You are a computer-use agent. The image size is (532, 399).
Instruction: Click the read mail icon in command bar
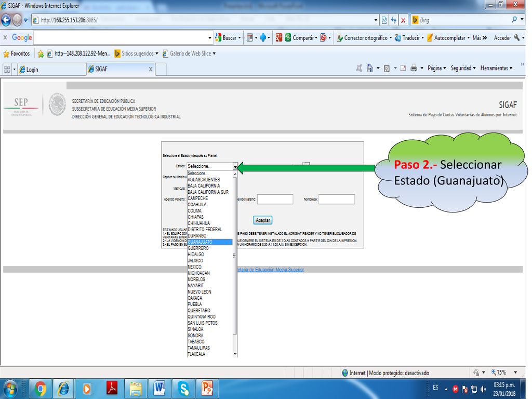click(403, 68)
